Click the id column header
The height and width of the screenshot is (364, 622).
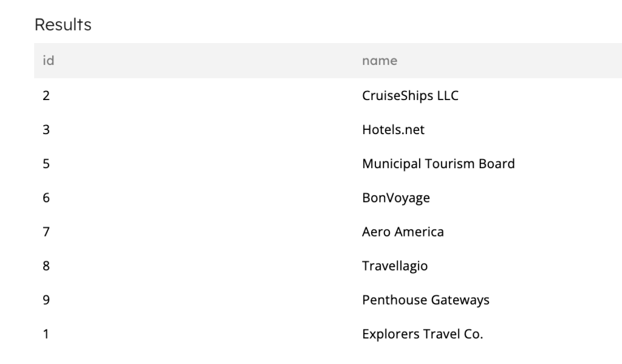click(x=49, y=61)
